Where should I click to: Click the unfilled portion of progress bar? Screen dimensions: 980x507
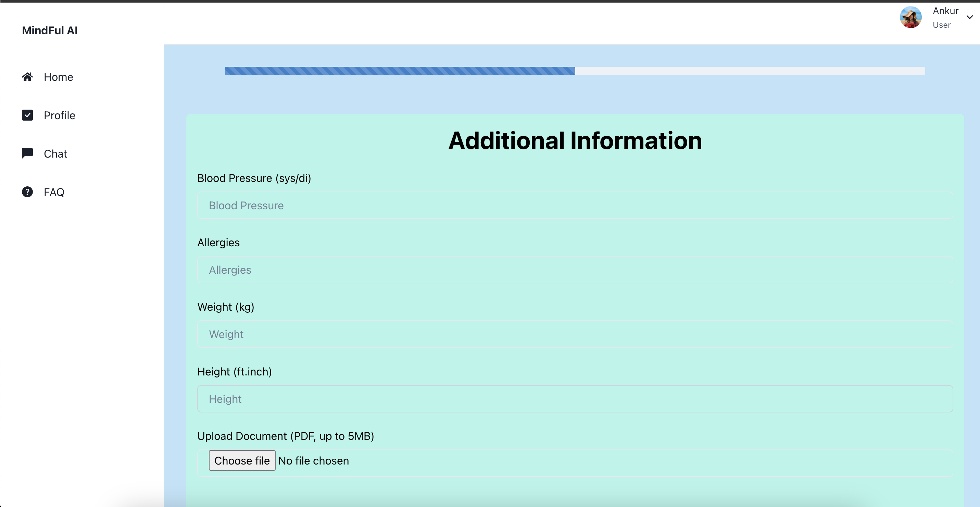coord(750,71)
